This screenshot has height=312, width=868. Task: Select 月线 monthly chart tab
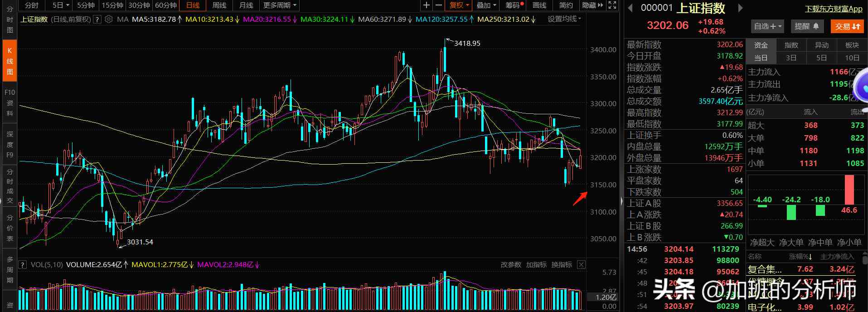(246, 5)
